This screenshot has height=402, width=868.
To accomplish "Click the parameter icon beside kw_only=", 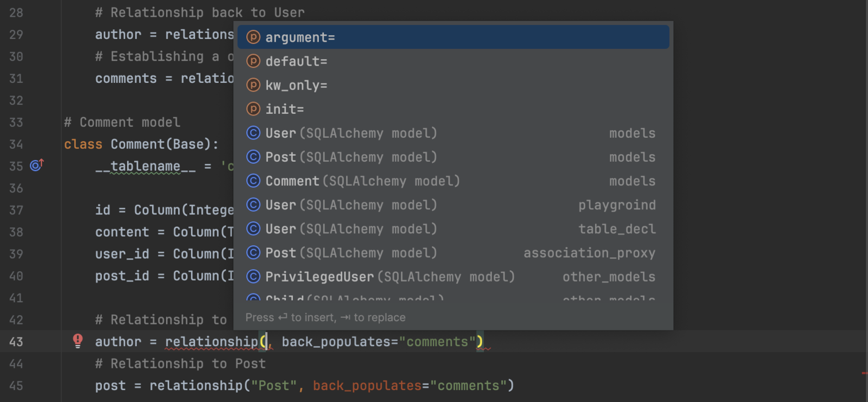I will click(x=253, y=85).
